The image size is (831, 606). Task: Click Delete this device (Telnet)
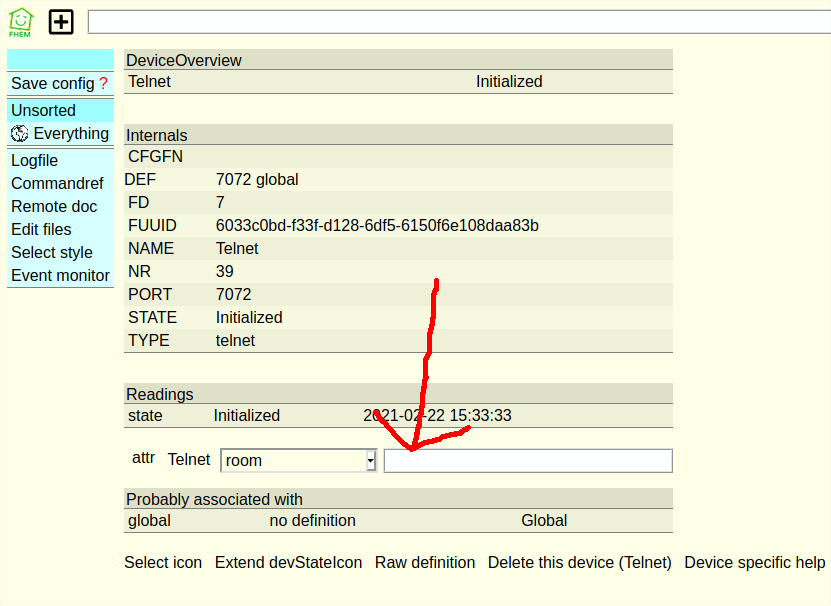click(x=579, y=562)
